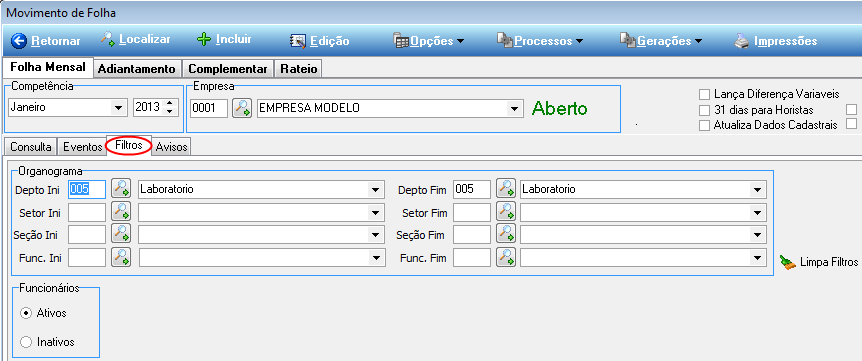The image size is (862, 361).
Task: Open the Func. Fim lookup icon
Action: pos(506,257)
